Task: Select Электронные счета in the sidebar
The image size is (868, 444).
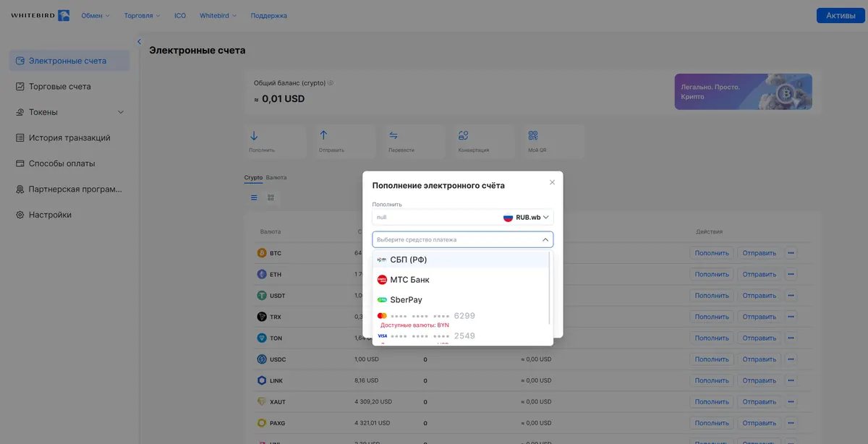Action: pos(69,61)
